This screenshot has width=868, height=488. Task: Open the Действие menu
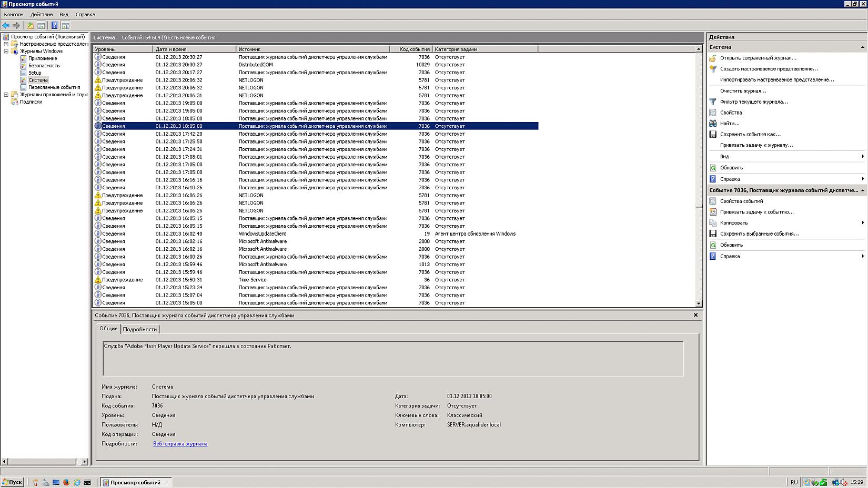pyautogui.click(x=41, y=14)
